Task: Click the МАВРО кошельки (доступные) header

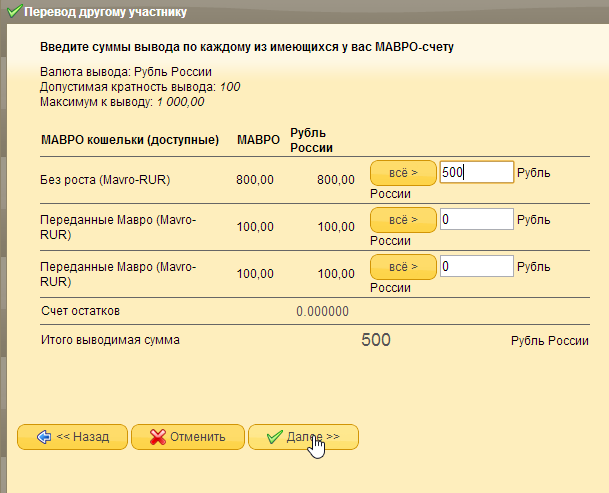Action: click(130, 139)
